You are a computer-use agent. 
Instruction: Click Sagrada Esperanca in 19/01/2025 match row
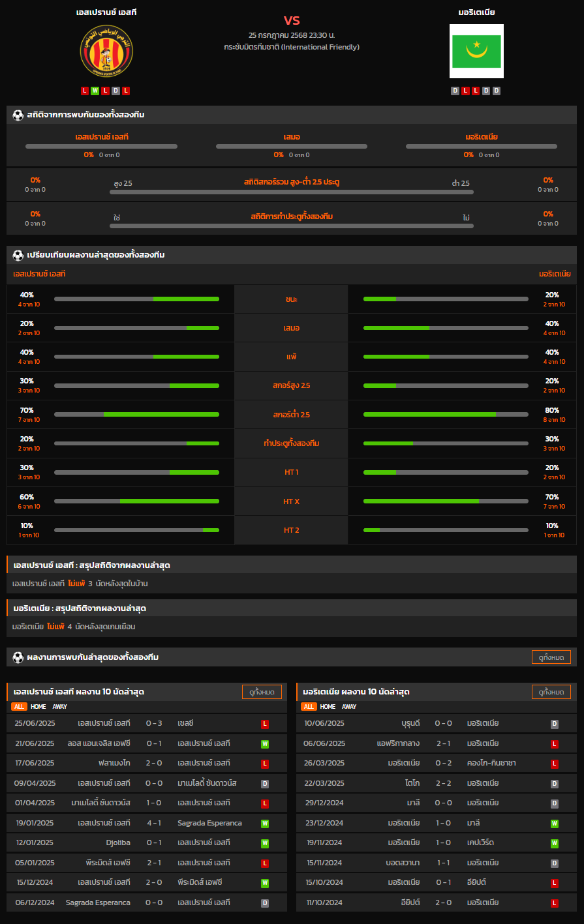coord(209,823)
